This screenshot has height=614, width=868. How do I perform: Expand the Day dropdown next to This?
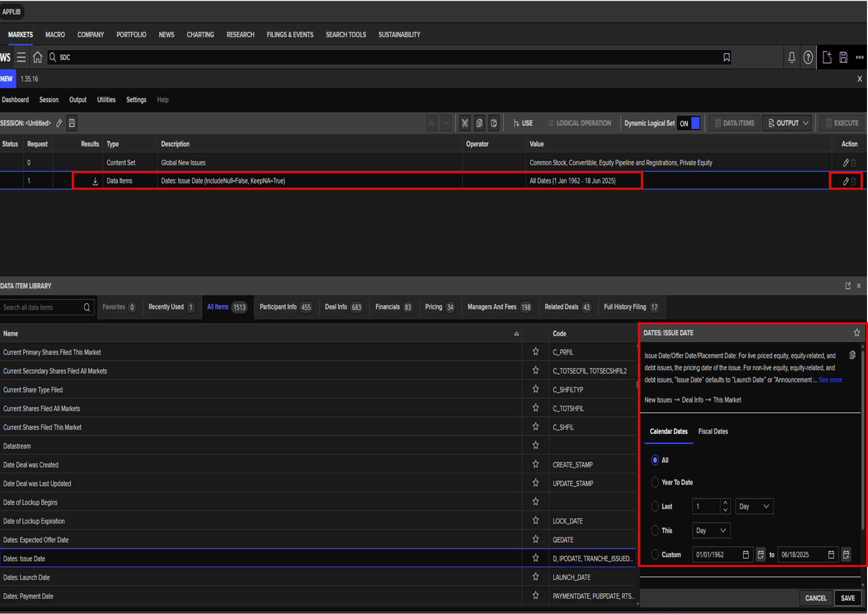[x=711, y=531]
